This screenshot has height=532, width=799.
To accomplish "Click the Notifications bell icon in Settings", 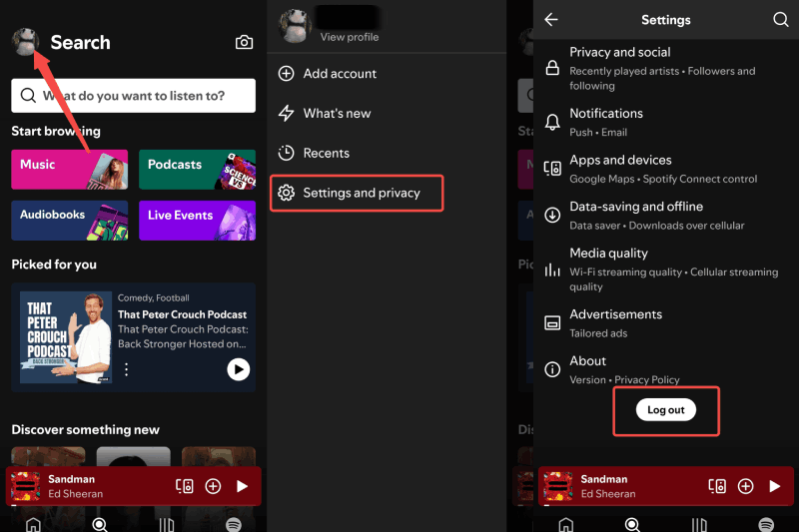I will (x=552, y=122).
